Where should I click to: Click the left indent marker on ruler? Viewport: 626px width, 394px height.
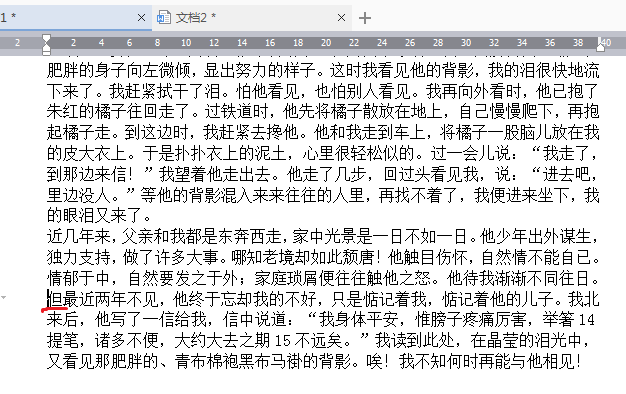pos(46,49)
